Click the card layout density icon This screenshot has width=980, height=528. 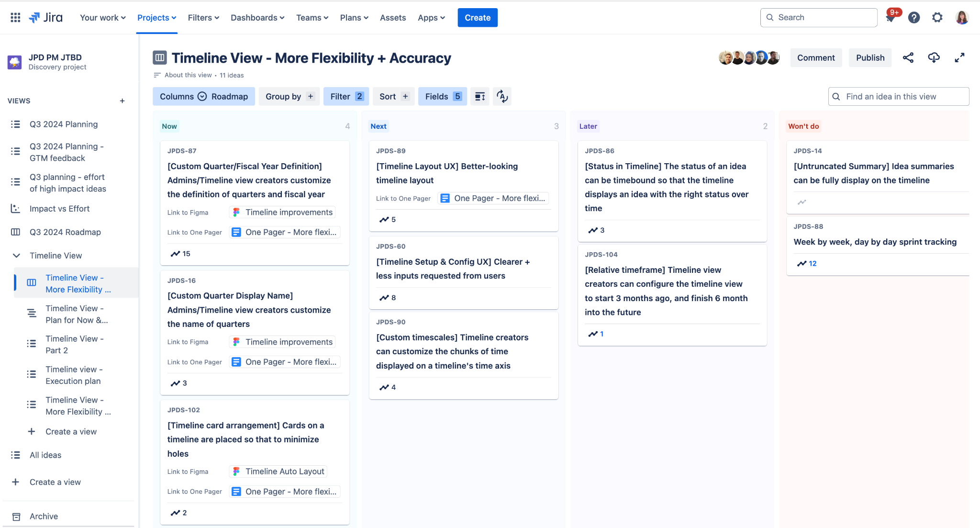tap(480, 97)
